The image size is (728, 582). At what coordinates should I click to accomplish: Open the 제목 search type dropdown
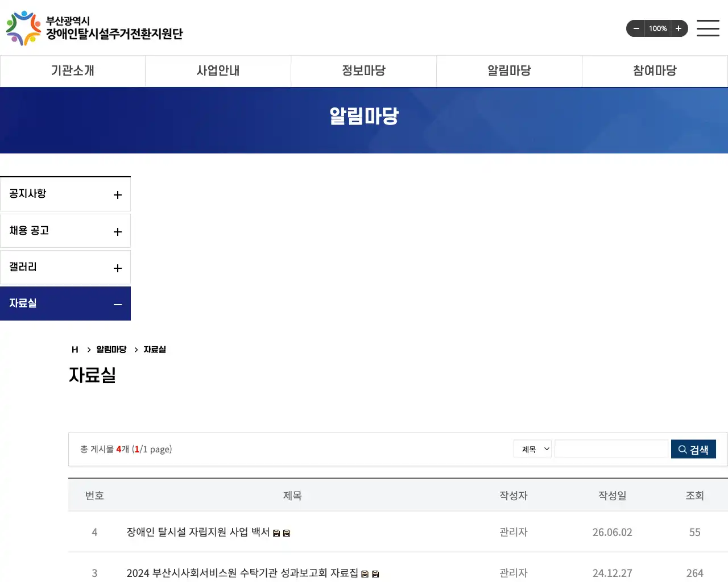click(533, 449)
